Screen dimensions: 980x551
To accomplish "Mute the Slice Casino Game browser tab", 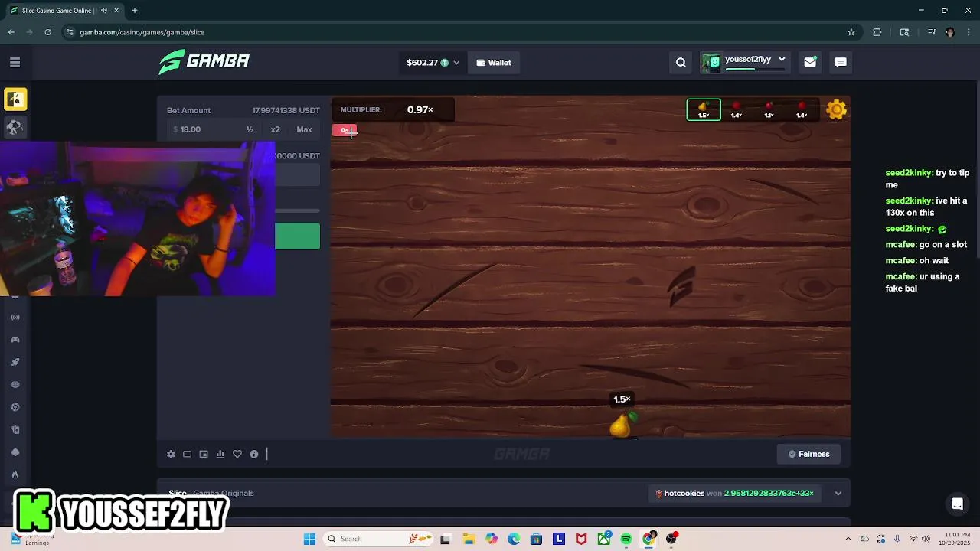I will pos(104,11).
